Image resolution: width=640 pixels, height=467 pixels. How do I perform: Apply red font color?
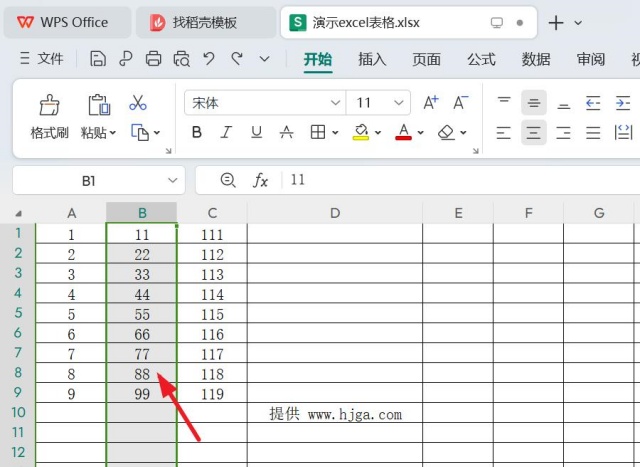tap(403, 132)
